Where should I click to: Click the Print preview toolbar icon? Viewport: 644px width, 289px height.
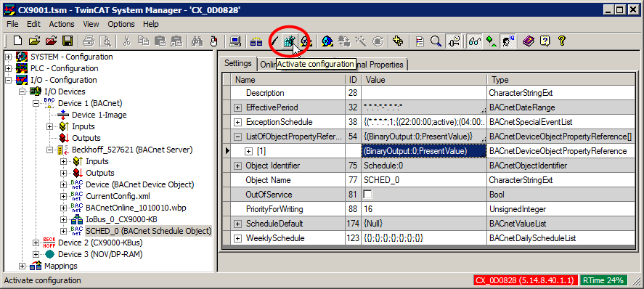pyautogui.click(x=105, y=41)
